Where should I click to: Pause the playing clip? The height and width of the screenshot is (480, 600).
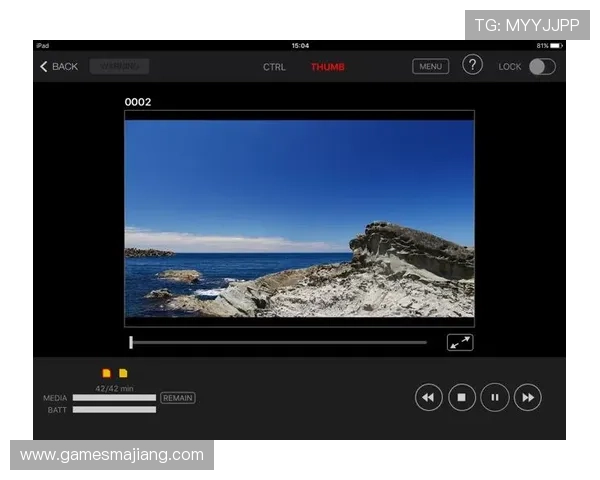pos(494,397)
